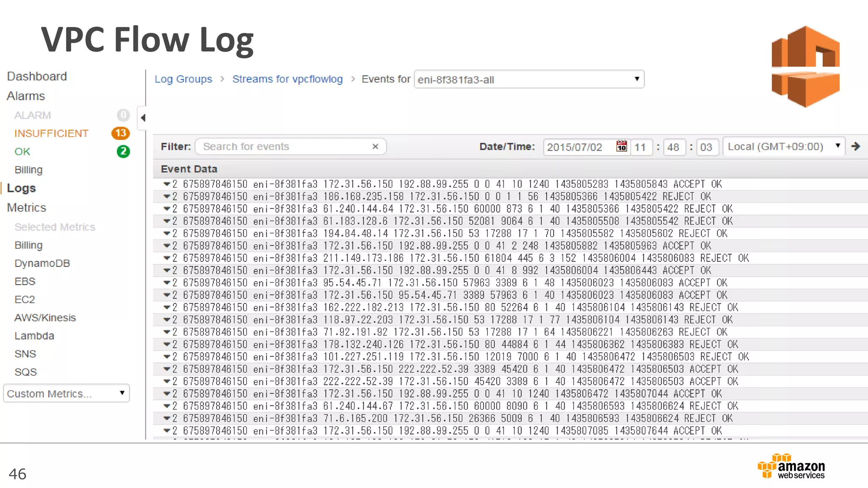Screen dimensions: 868x488
Task: Open Billing under Metrics
Action: pos(28,245)
